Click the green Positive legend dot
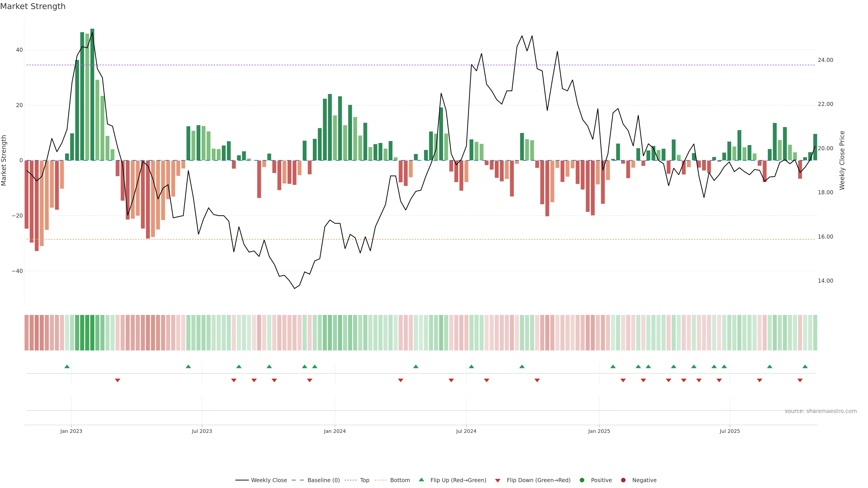Screen dimensions: 868x488 (582, 480)
